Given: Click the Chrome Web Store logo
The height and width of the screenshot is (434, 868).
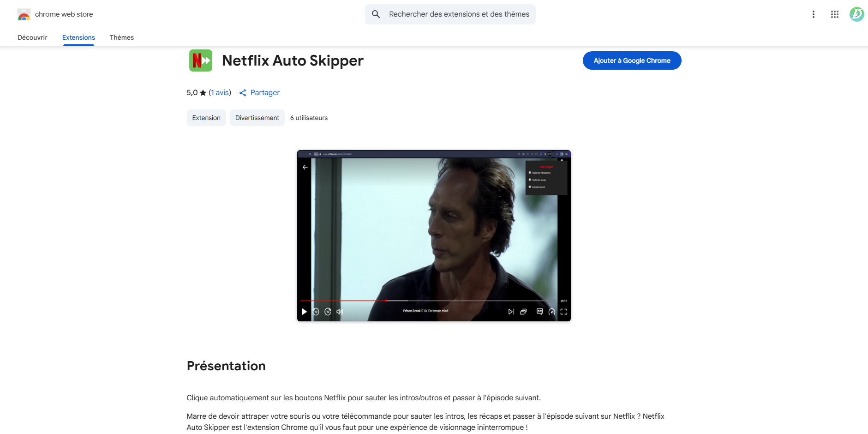Looking at the screenshot, I should coord(24,14).
